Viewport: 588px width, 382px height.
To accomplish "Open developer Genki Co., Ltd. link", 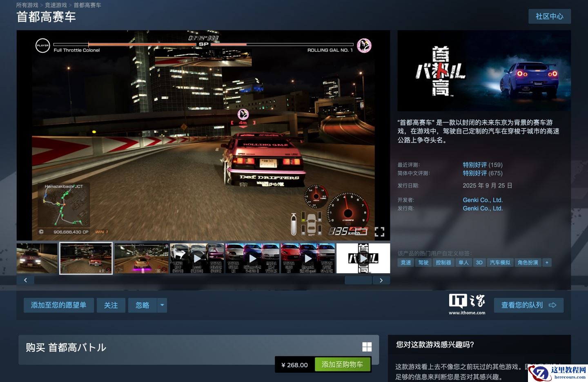I will 483,200.
